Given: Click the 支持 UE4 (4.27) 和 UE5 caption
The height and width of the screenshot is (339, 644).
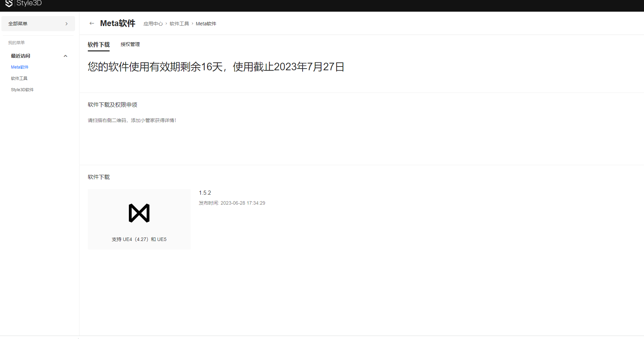Looking at the screenshot, I should pyautogui.click(x=139, y=239).
